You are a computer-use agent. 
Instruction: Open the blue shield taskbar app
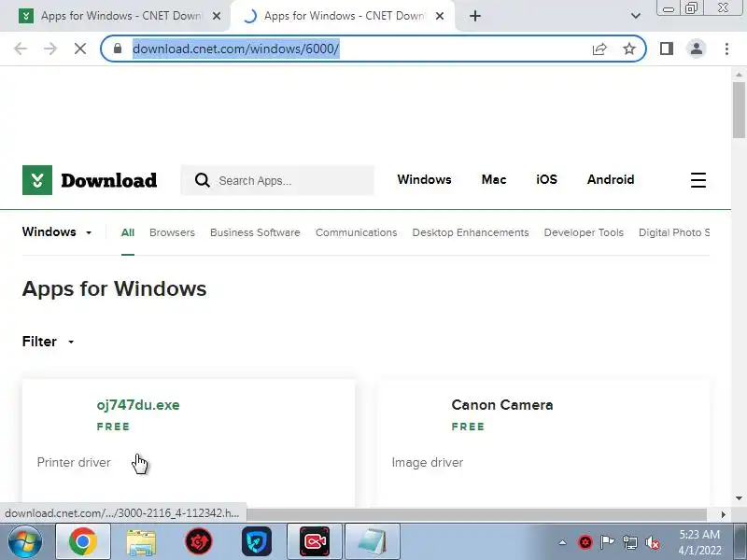click(x=257, y=541)
